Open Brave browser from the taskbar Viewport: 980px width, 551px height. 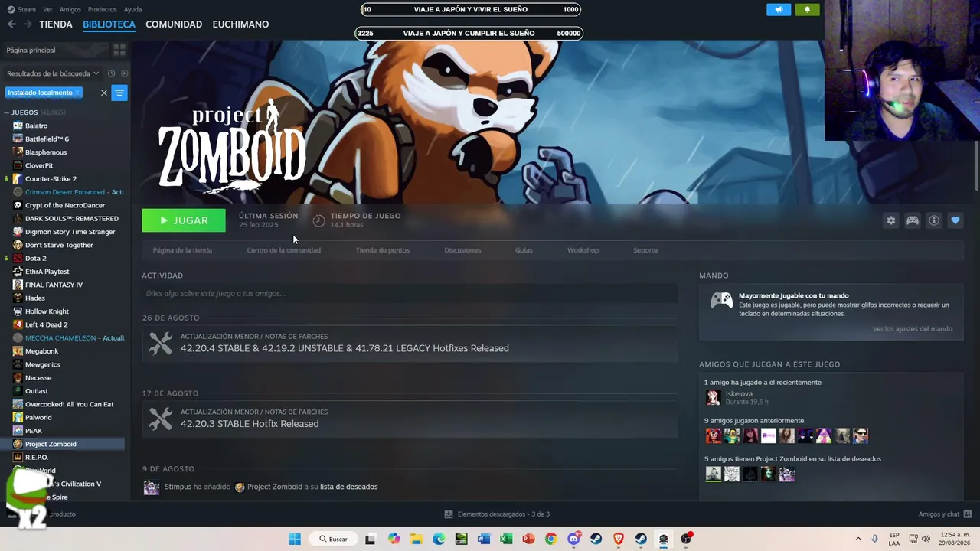click(619, 539)
